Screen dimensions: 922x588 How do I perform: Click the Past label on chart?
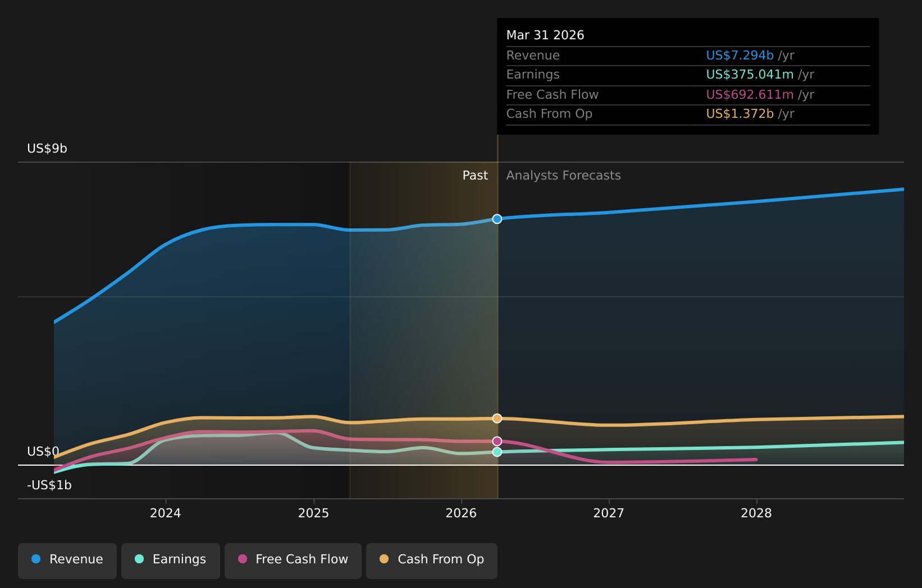pos(475,176)
